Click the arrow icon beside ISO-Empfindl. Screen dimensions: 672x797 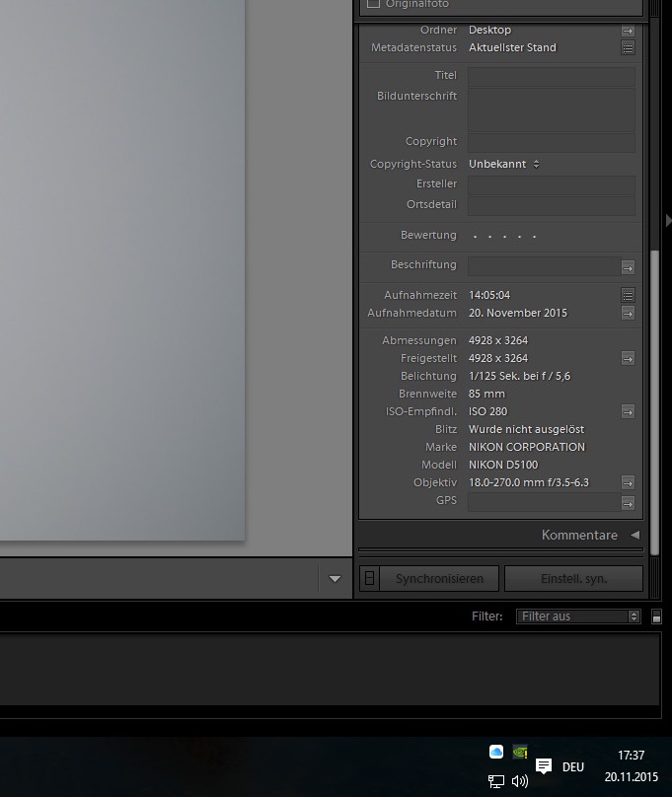(628, 411)
